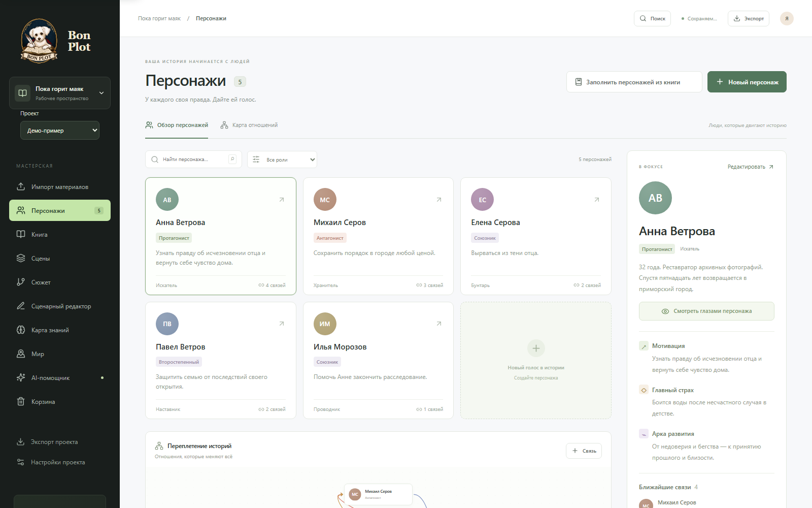The height and width of the screenshot is (508, 812).
Task: Click the ИМ avatar on Илья Морозов card
Action: coord(325,324)
